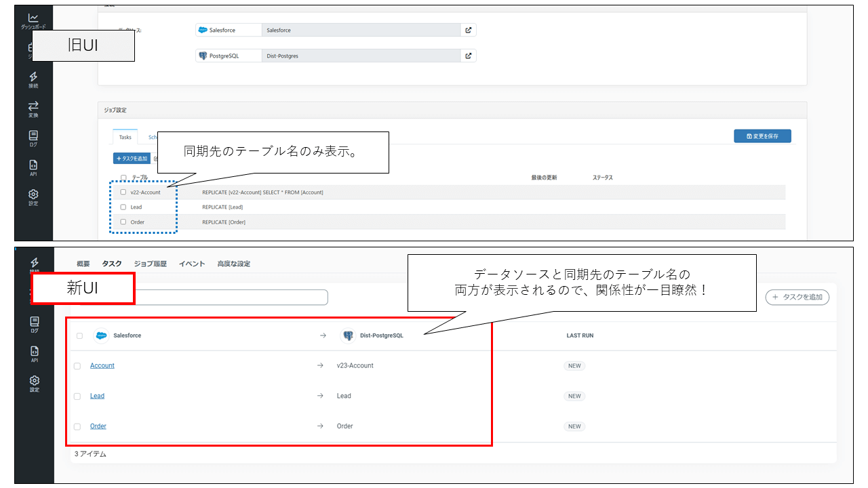Go to the 高度な設定 tab

pos(233,264)
